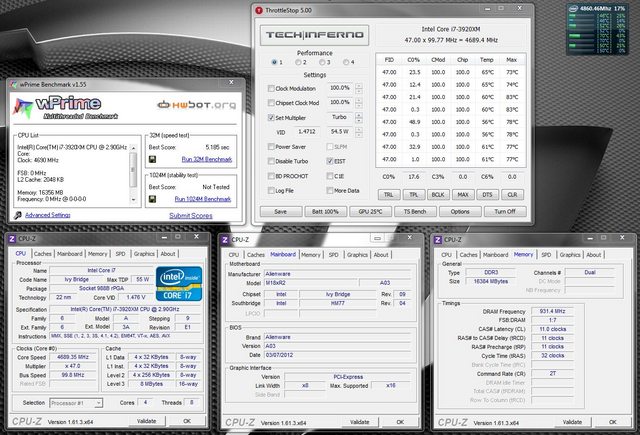Click the Core Speed 4689.35 MHz field

pyautogui.click(x=73, y=357)
